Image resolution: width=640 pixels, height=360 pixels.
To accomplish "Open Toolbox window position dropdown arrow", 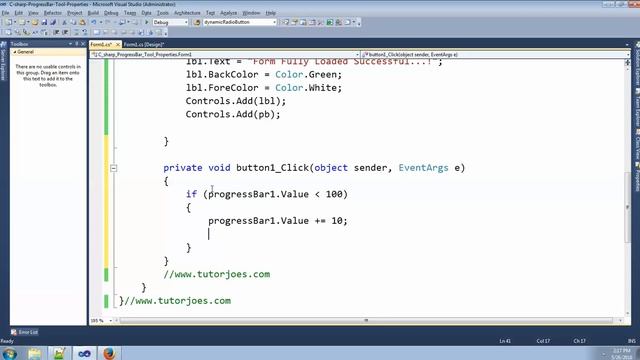I will 70,44.
